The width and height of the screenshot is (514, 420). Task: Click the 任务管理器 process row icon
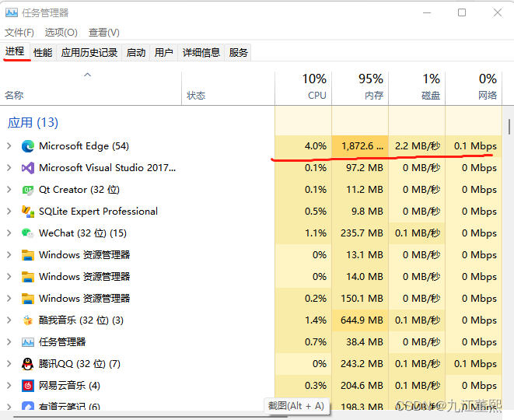click(28, 342)
